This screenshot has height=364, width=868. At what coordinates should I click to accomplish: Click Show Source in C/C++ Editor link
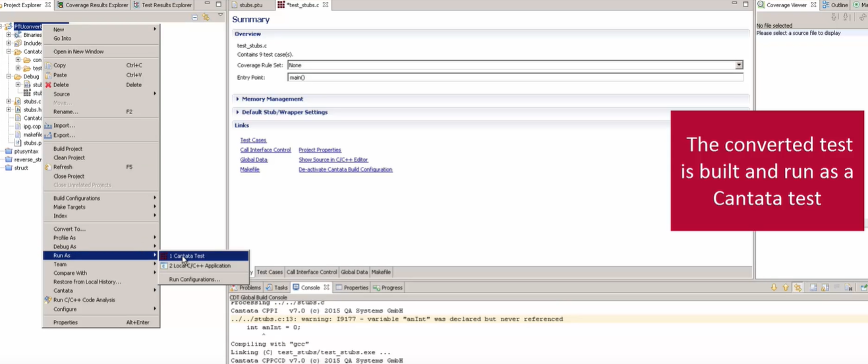[333, 160]
